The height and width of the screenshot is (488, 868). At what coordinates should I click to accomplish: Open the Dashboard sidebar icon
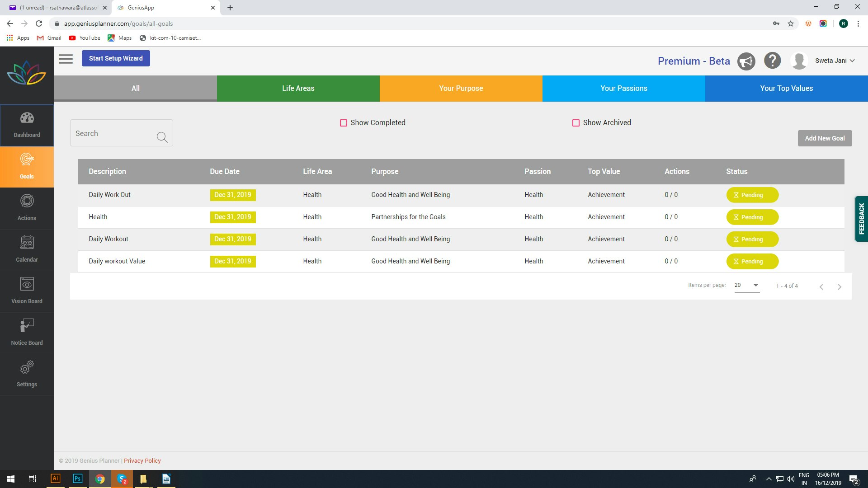click(27, 124)
